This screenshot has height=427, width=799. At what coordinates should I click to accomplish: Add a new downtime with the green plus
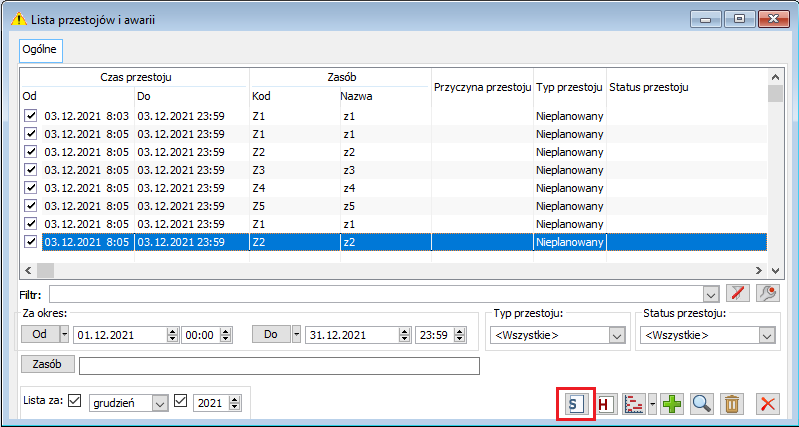point(672,405)
